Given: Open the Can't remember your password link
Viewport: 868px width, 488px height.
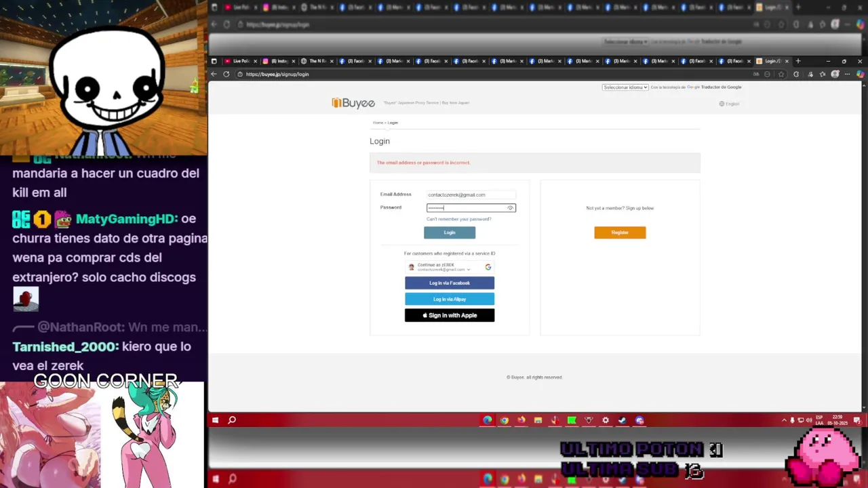Looking at the screenshot, I should [x=458, y=219].
